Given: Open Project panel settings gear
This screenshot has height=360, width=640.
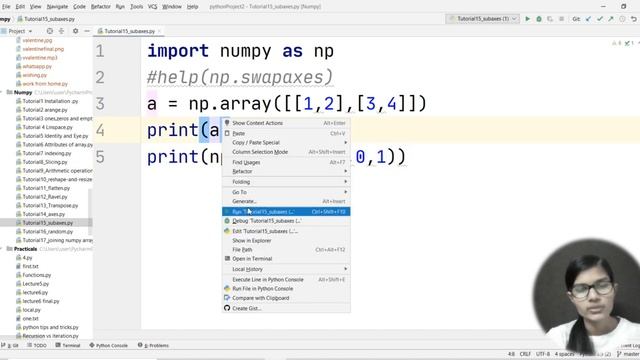Looking at the screenshot, I should (76, 31).
